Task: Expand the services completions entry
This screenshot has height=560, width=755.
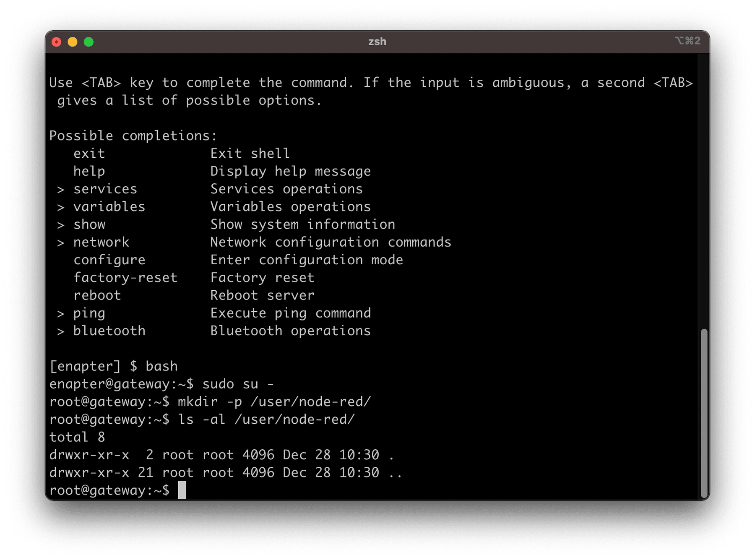Action: (x=105, y=189)
